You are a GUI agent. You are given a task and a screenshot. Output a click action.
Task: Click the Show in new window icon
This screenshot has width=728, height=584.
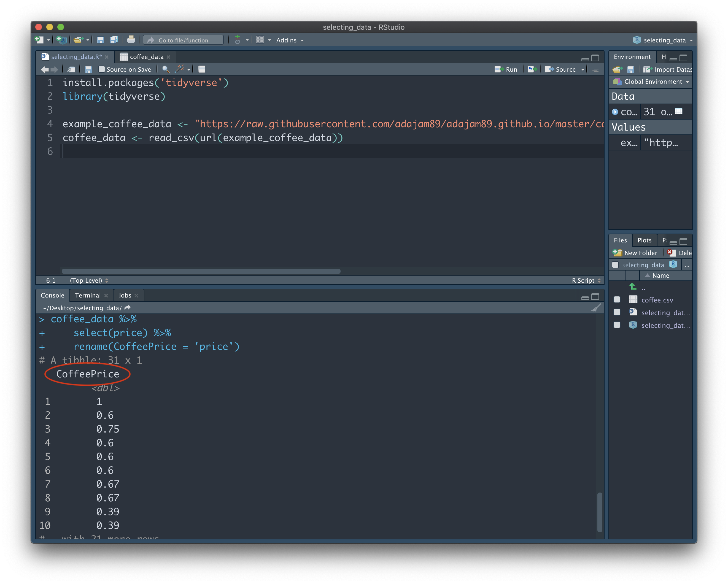(71, 69)
